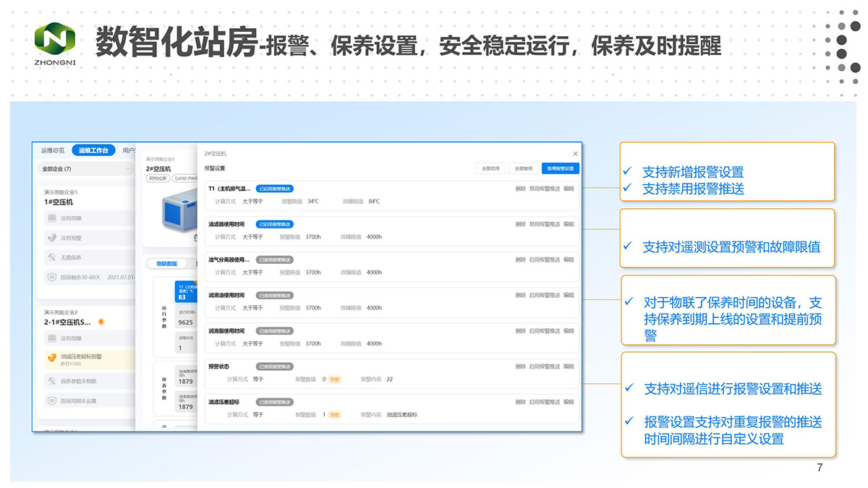This screenshot has width=868, height=488.
Task: Click 已禁用报警推送 badge on 润滑油使用时间
Action: click(x=275, y=295)
